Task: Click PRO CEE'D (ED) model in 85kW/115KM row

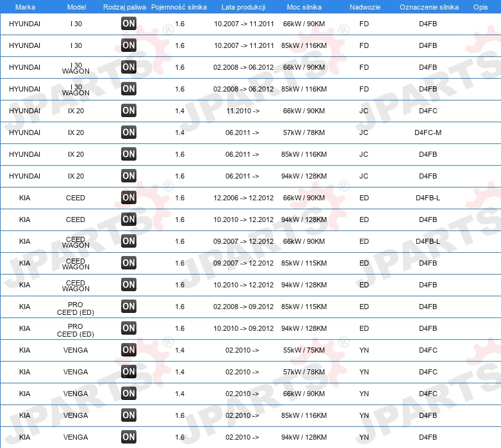Action: pos(76,308)
